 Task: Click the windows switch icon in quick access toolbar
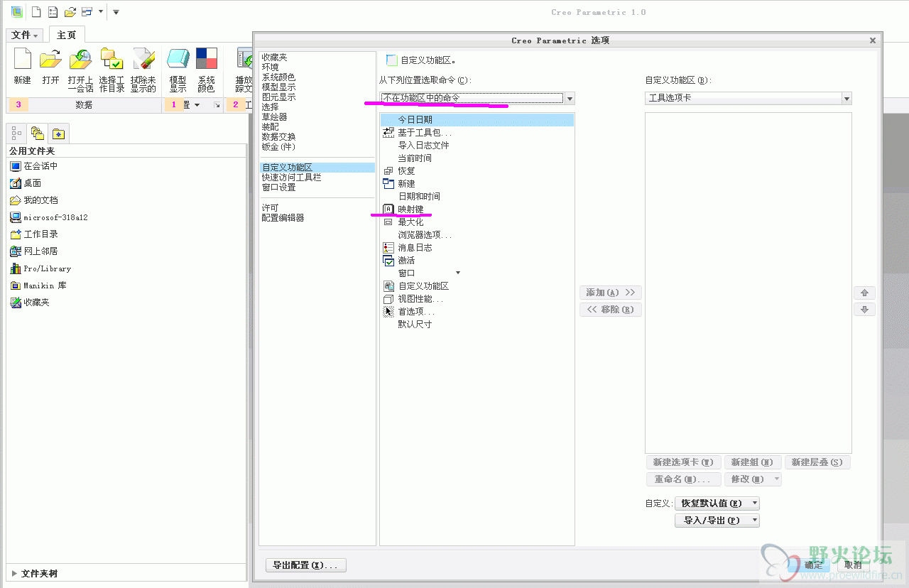(87, 12)
